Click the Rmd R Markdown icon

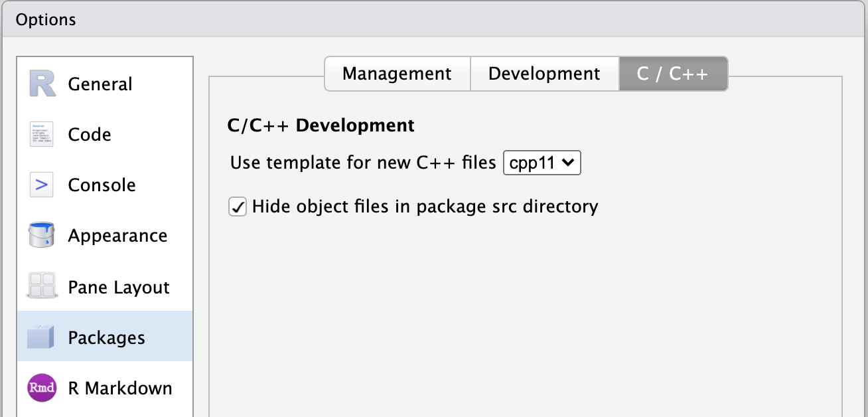coord(40,388)
